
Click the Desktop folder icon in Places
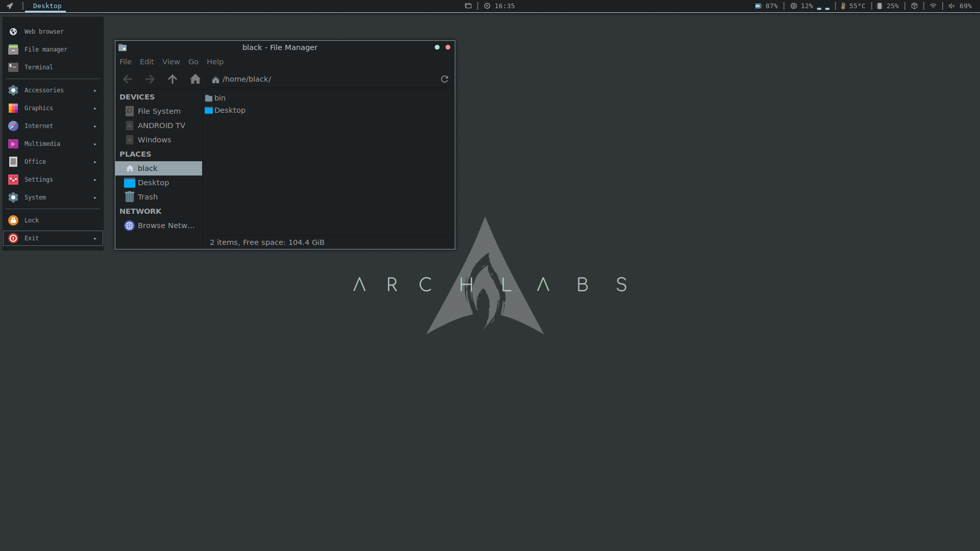pyautogui.click(x=130, y=183)
